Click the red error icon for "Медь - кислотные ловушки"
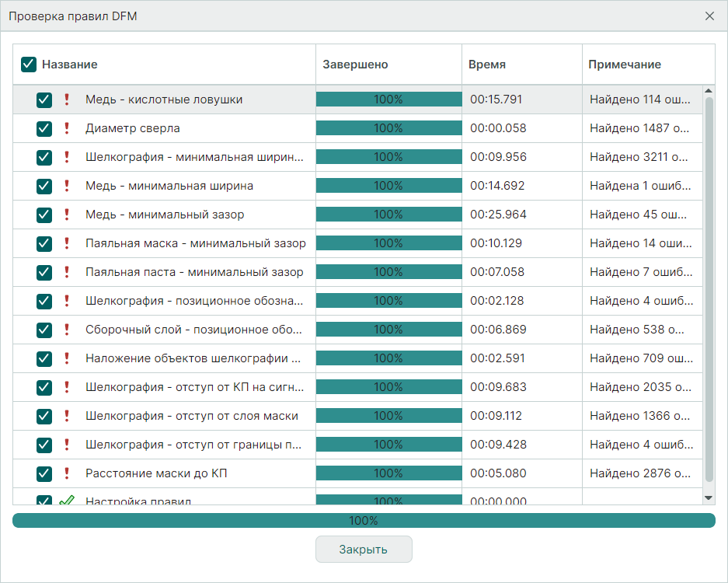 click(67, 99)
